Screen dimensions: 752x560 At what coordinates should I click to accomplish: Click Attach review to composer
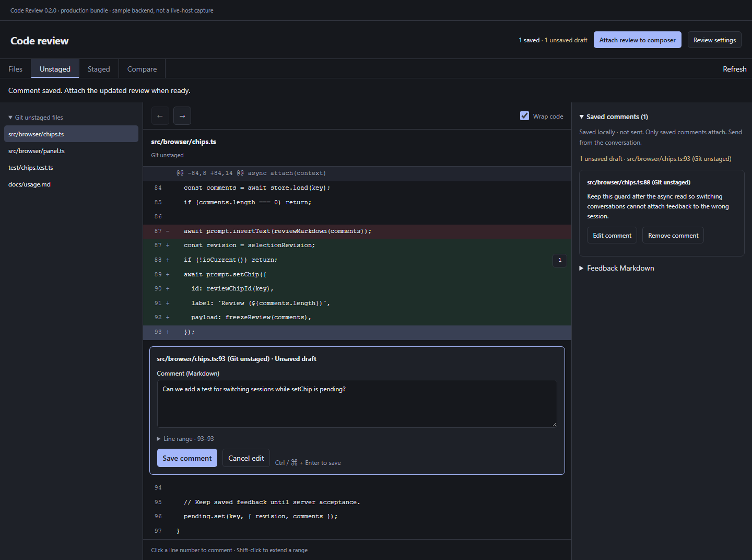(x=637, y=40)
